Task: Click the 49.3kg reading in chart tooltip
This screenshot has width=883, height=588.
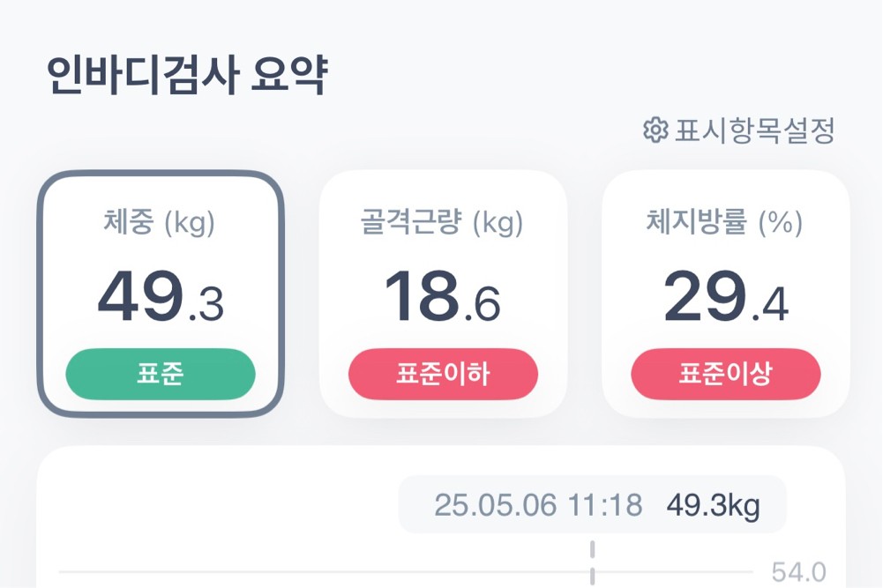Action: coord(713,506)
